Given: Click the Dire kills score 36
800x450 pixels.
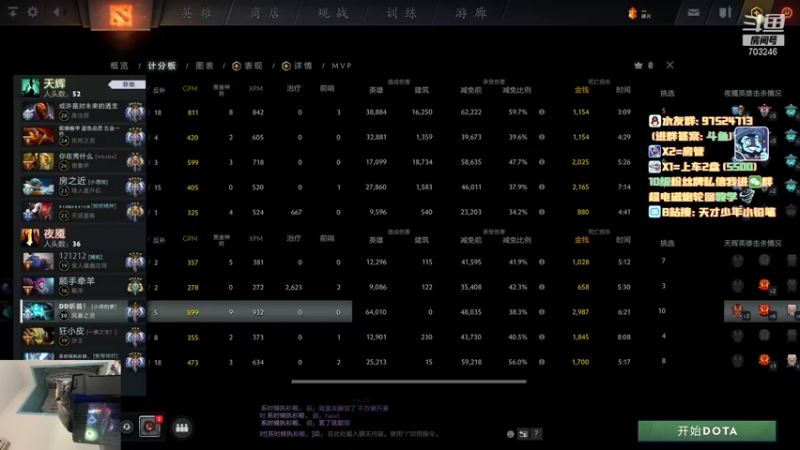Looking at the screenshot, I should tap(77, 244).
